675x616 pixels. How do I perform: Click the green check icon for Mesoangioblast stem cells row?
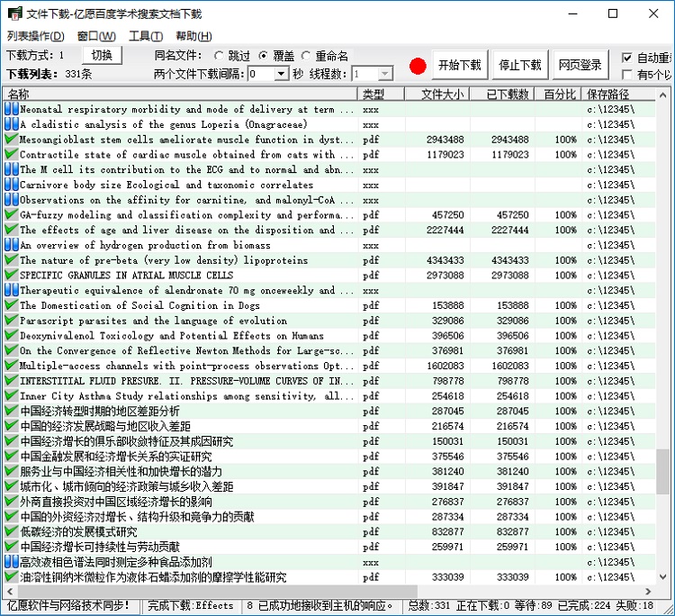(x=11, y=139)
